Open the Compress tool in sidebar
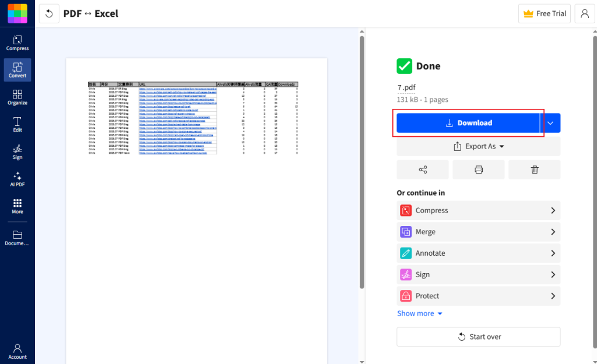The height and width of the screenshot is (364, 597). (17, 43)
